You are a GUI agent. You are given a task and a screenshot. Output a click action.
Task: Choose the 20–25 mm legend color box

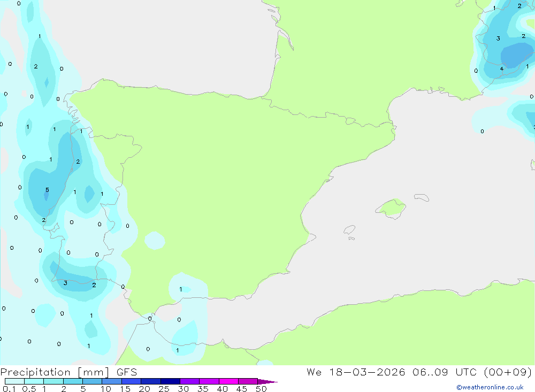pyautogui.click(x=151, y=381)
